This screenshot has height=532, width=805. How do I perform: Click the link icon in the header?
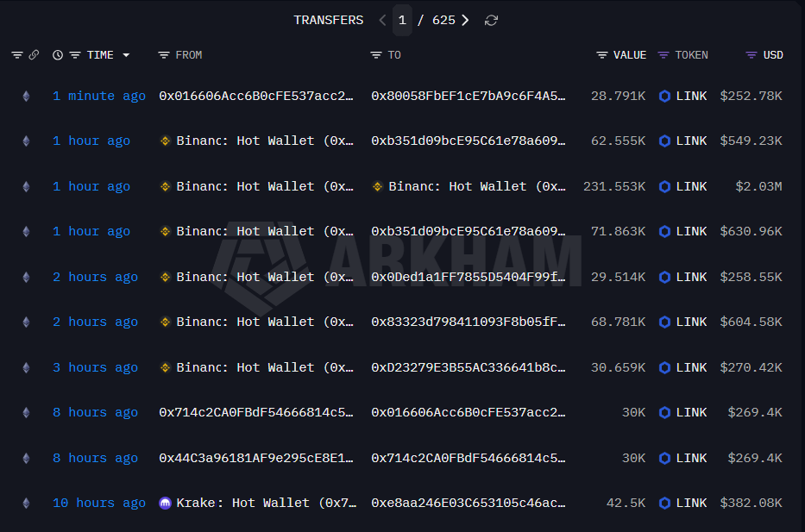click(34, 55)
